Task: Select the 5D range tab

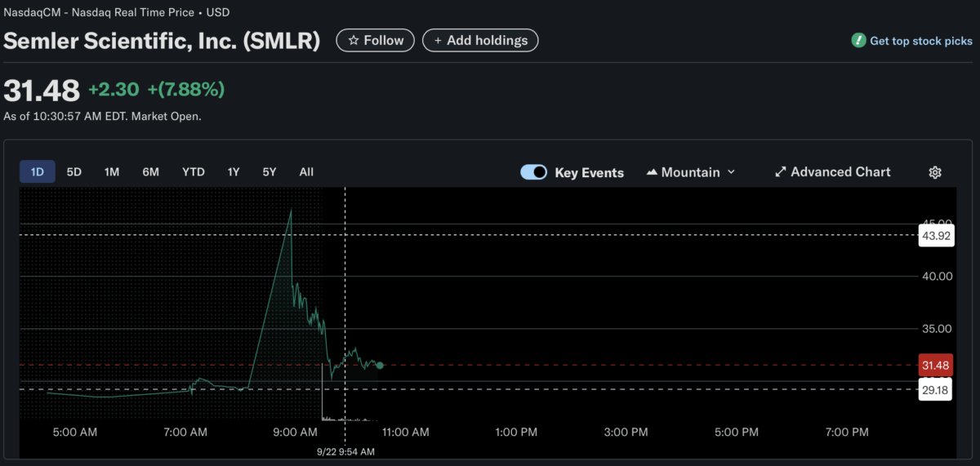Action: pos(74,171)
